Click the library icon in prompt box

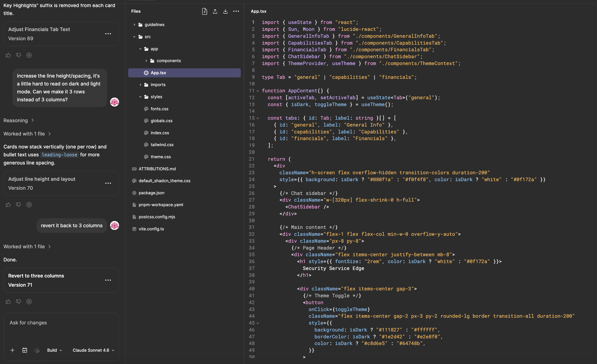25,350
